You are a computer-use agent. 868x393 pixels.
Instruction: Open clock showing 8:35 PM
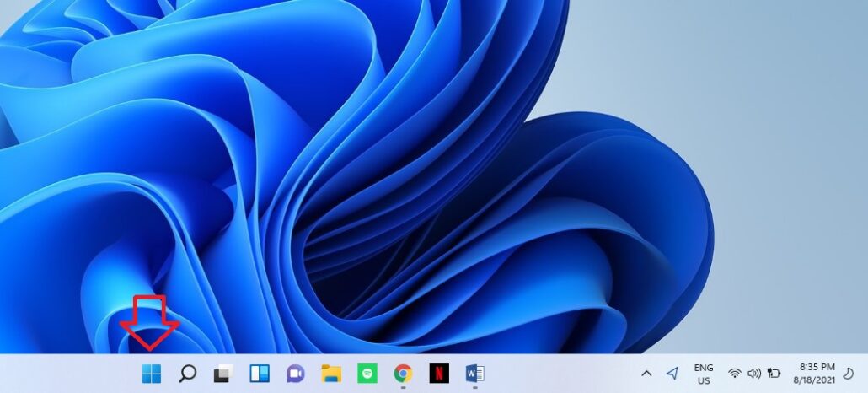(x=814, y=374)
